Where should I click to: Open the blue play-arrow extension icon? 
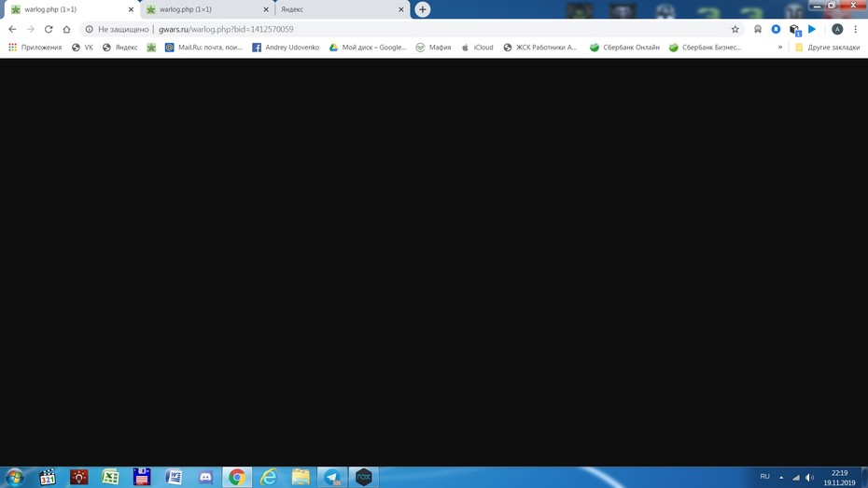pyautogui.click(x=812, y=29)
